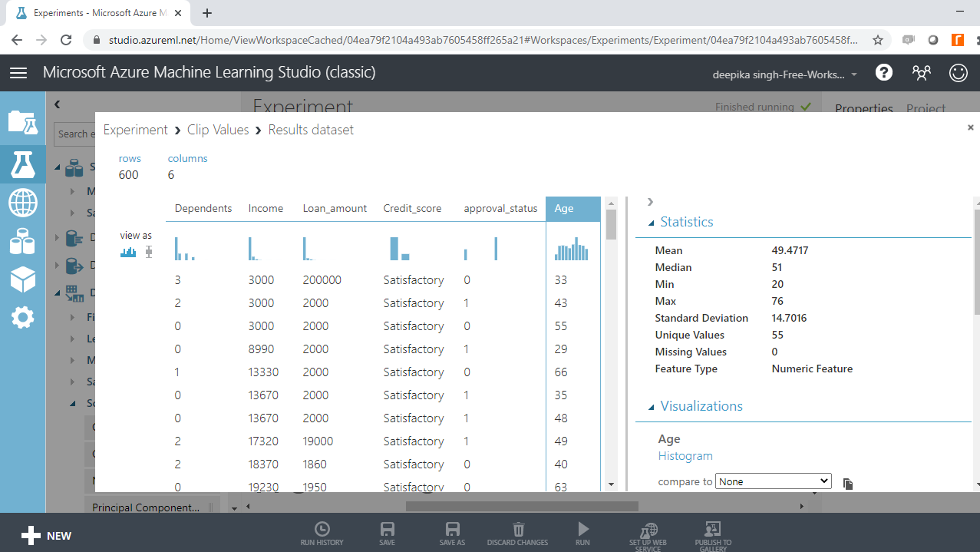Click the Mean value 49.4717
Image resolution: width=980 pixels, height=552 pixels.
[790, 250]
